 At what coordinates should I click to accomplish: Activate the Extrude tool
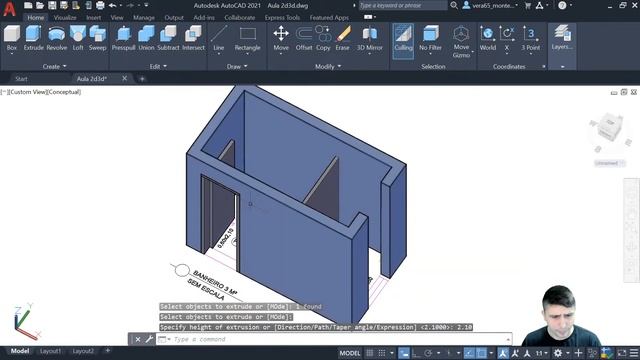click(x=33, y=38)
